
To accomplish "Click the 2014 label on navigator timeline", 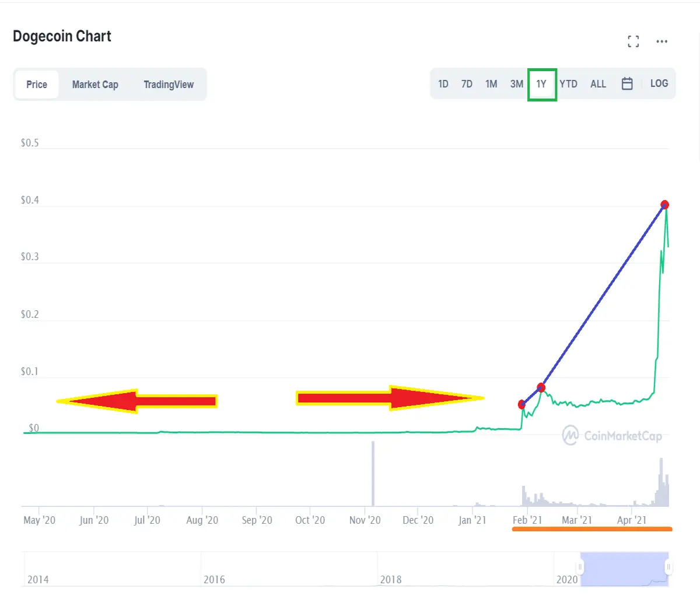I will click(x=38, y=580).
